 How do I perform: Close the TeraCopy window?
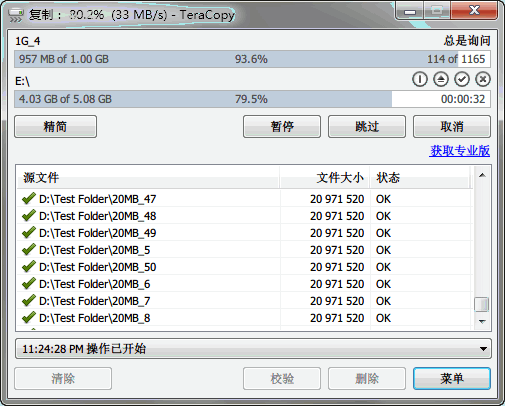[474, 11]
